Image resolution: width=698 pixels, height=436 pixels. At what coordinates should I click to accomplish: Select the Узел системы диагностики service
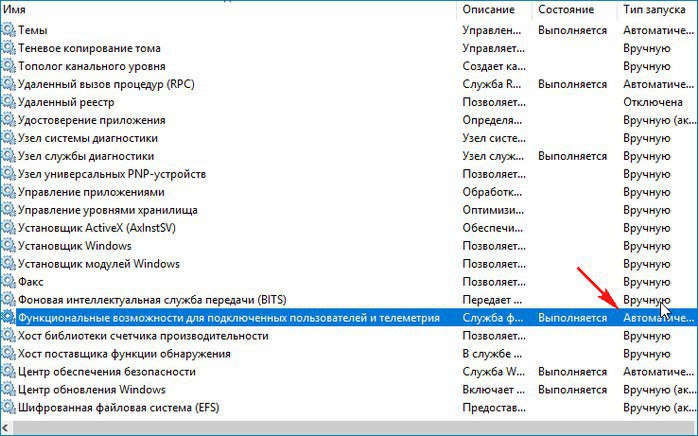pos(88,138)
